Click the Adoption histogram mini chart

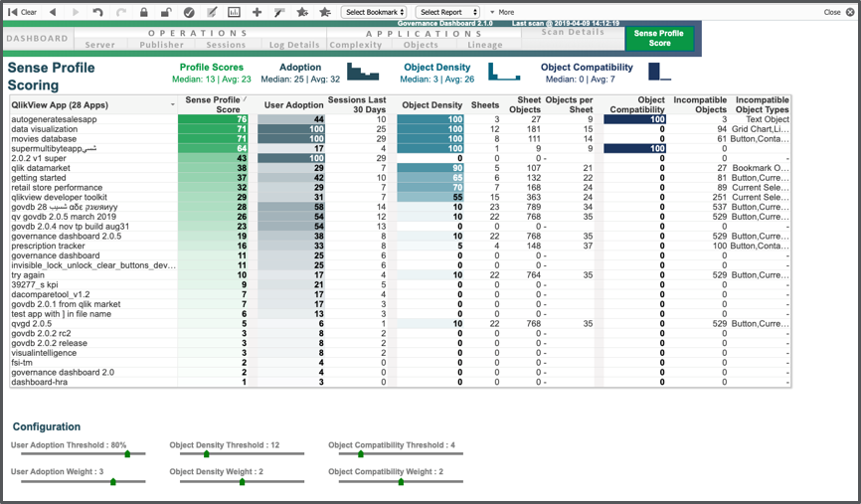363,72
